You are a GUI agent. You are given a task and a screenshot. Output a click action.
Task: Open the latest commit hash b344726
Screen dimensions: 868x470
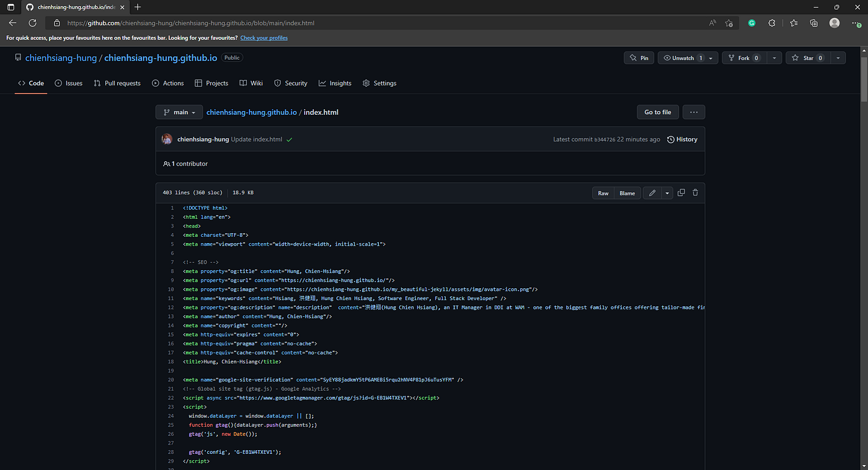pos(604,140)
